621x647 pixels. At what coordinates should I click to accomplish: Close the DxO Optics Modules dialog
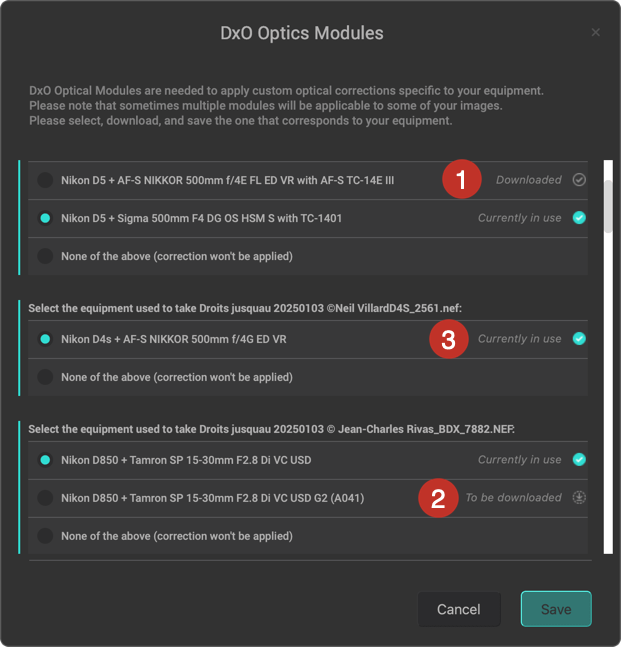[x=595, y=32]
